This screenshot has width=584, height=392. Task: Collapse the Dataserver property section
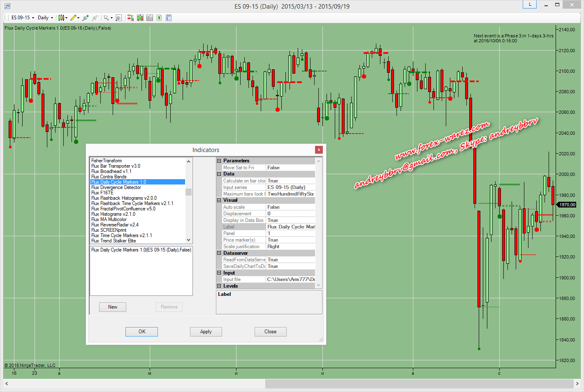pyautogui.click(x=219, y=253)
